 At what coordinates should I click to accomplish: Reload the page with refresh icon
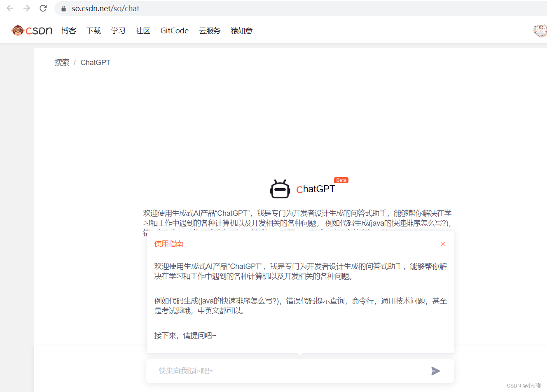pyautogui.click(x=43, y=8)
